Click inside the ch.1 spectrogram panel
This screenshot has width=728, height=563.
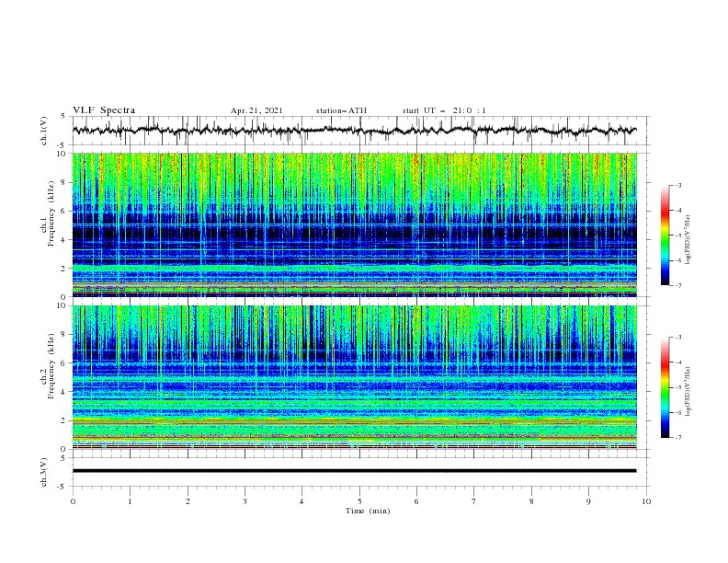tap(354, 224)
